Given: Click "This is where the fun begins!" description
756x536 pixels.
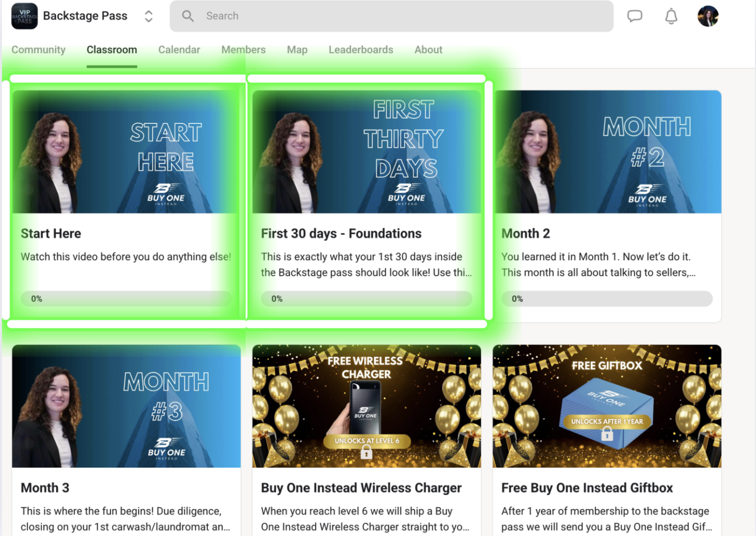Looking at the screenshot, I should click(x=125, y=519).
